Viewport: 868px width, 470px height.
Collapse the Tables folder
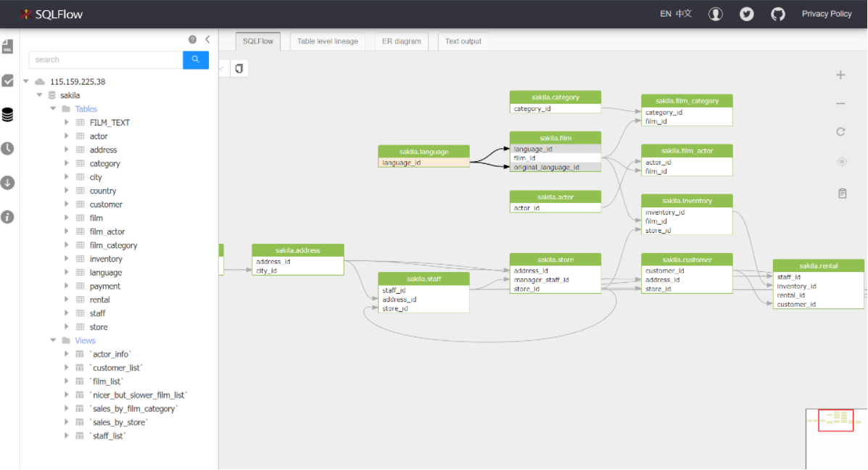pos(53,109)
